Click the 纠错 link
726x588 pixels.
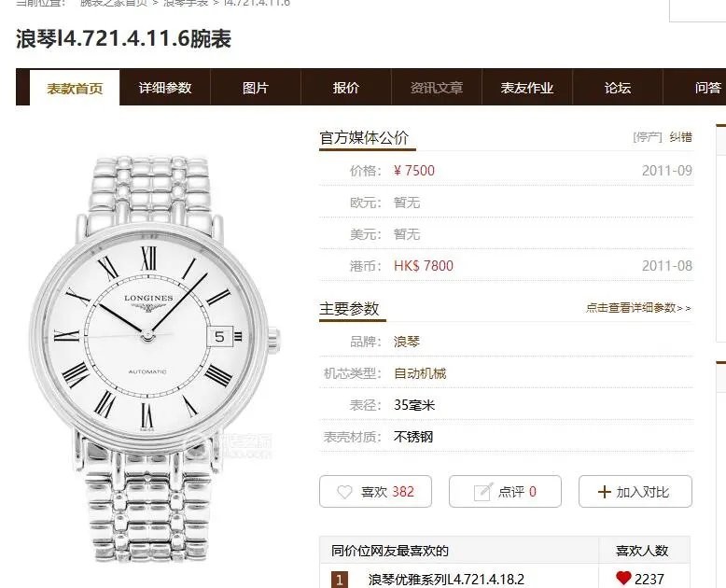[680, 137]
